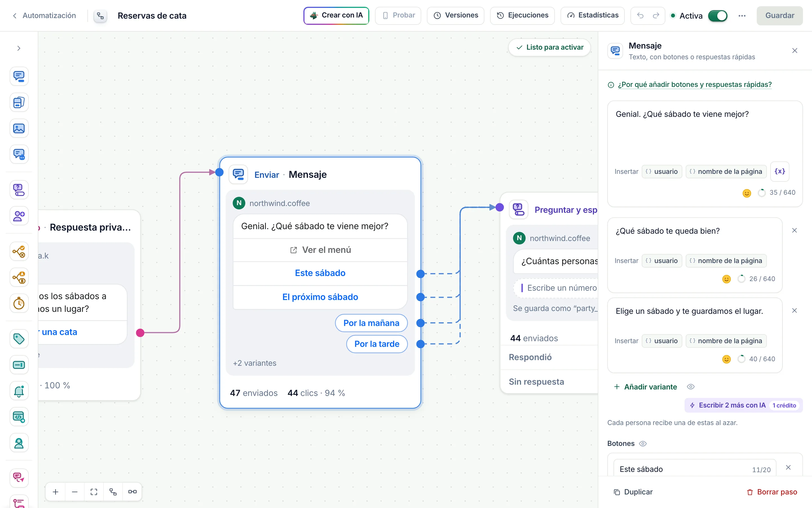Click Duplicar at panel bottom
The image size is (812, 508).
[x=633, y=492]
